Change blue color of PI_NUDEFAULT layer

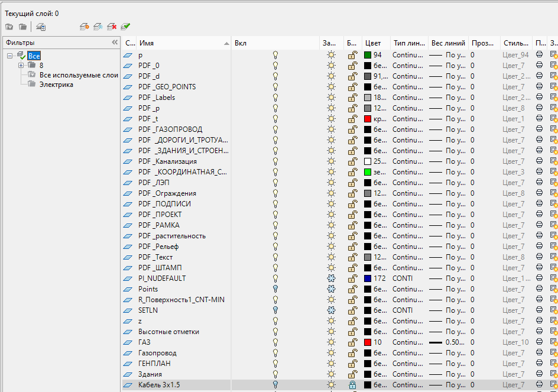(x=368, y=278)
